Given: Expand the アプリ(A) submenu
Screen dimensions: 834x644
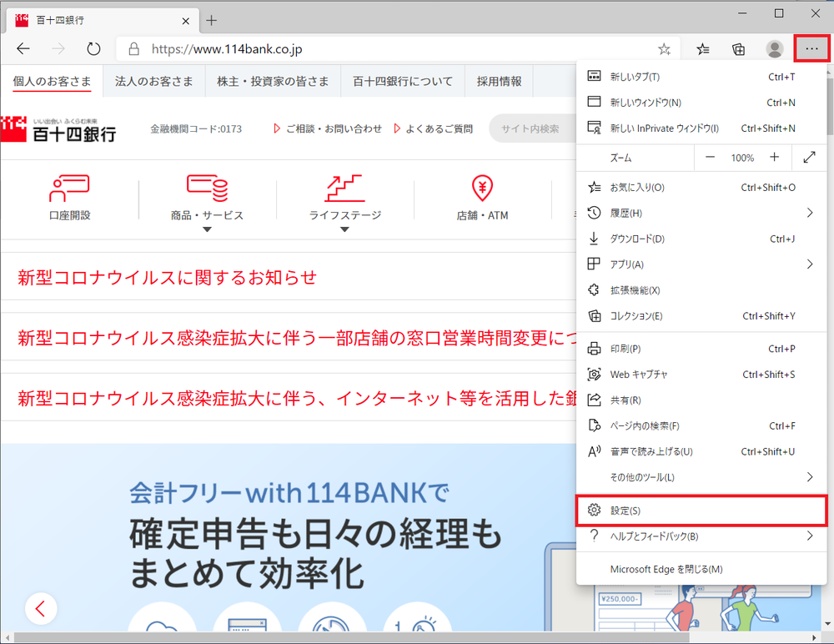Looking at the screenshot, I should click(x=701, y=264).
